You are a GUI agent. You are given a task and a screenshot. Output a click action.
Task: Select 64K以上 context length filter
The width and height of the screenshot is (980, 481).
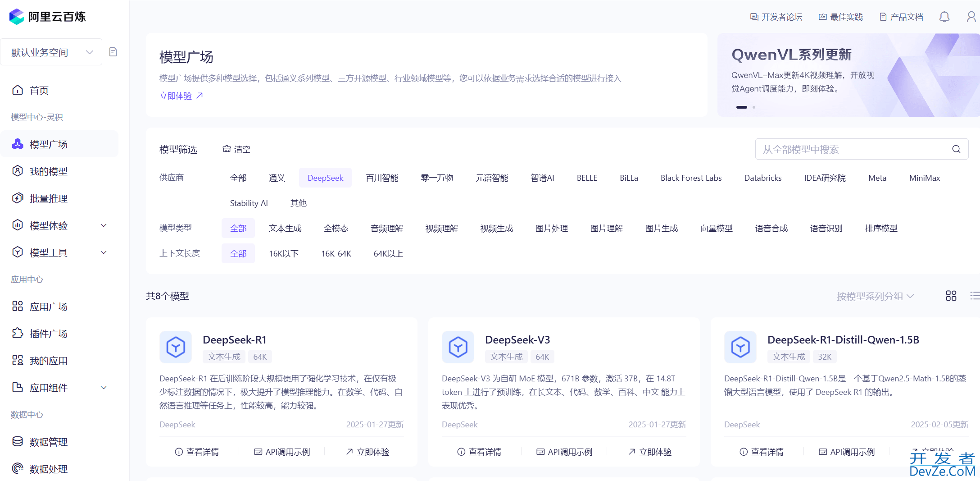(x=388, y=254)
